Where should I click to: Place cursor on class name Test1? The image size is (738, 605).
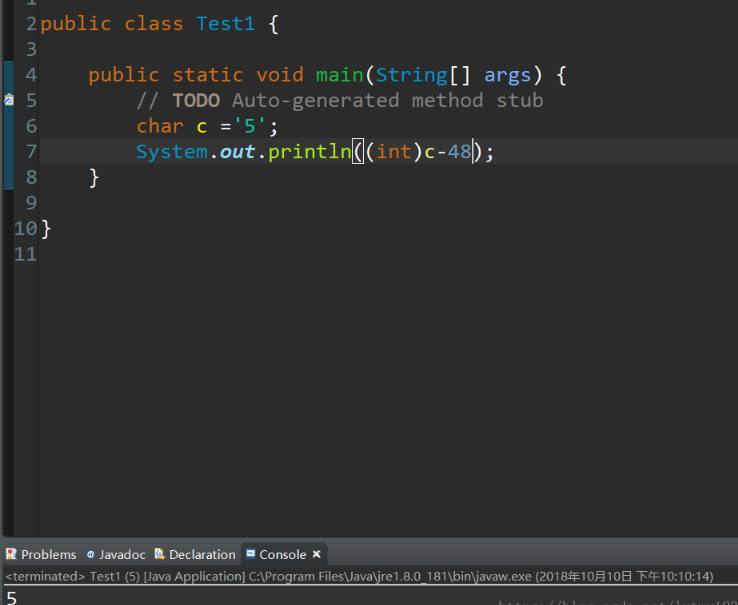[225, 24]
